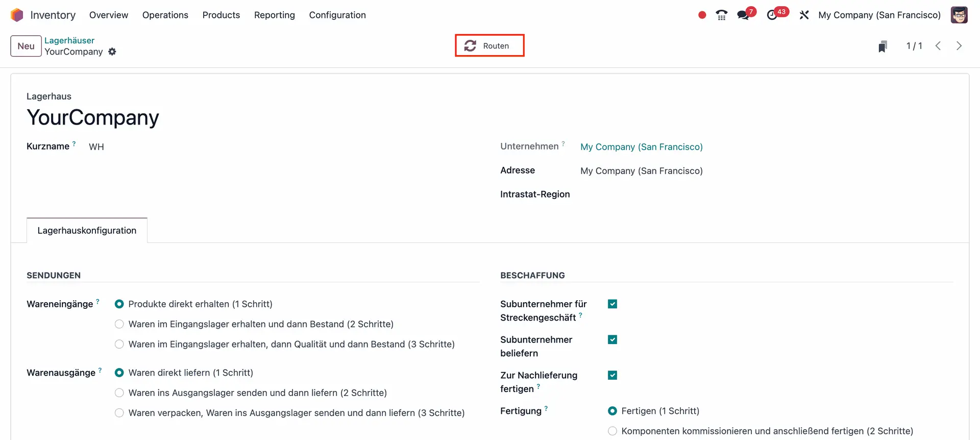Open the activities clock icon
This screenshot has height=440, width=980.
tap(772, 15)
